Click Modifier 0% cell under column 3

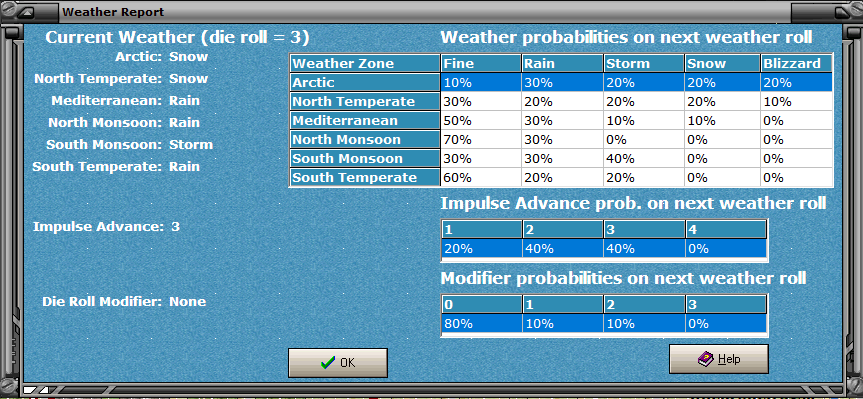pos(725,323)
